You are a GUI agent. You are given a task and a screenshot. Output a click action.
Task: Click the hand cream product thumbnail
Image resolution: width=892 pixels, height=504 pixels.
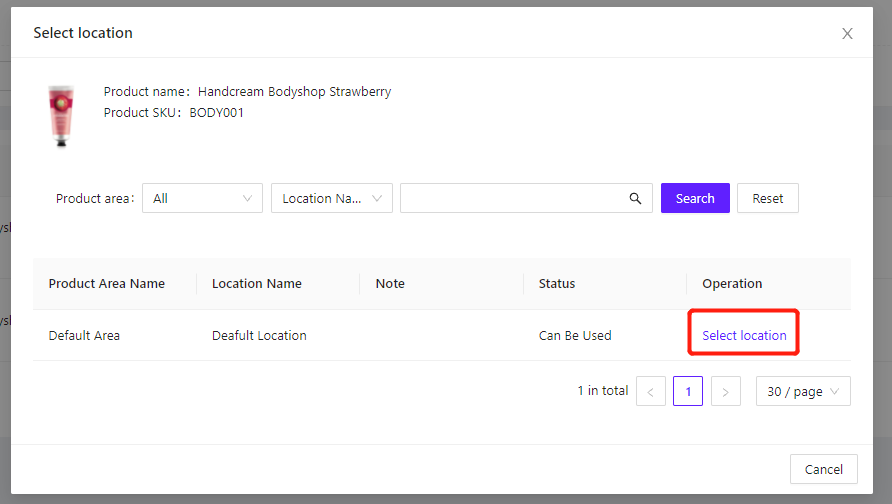click(62, 116)
